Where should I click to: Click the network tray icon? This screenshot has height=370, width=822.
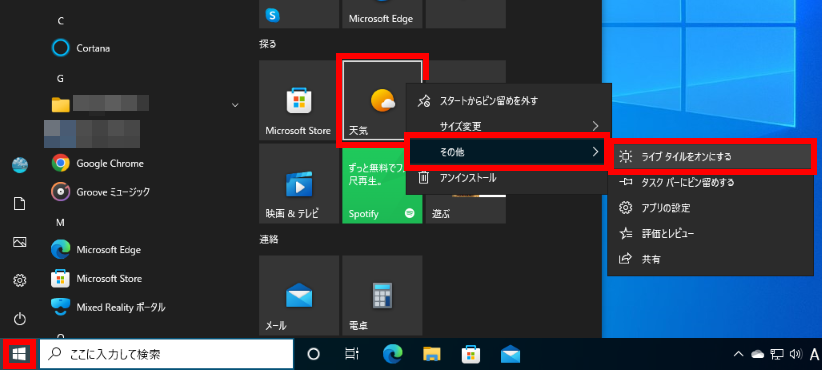tap(777, 355)
